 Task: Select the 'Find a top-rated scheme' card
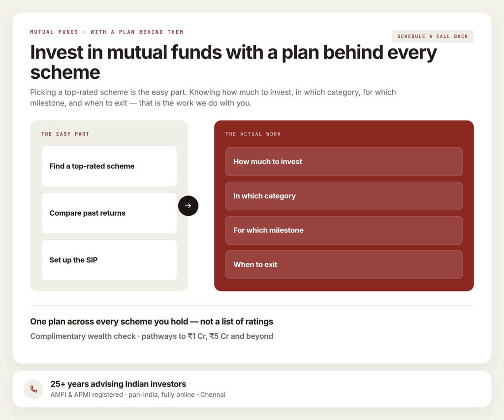pyautogui.click(x=109, y=166)
